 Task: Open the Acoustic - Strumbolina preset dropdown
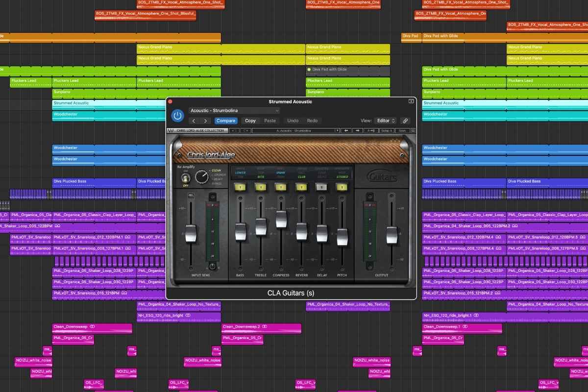tap(234, 111)
